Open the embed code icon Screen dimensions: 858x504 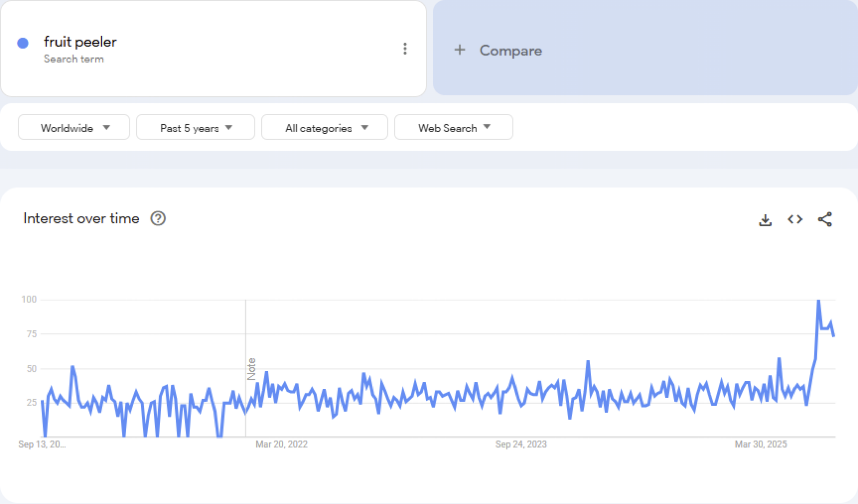tap(795, 220)
